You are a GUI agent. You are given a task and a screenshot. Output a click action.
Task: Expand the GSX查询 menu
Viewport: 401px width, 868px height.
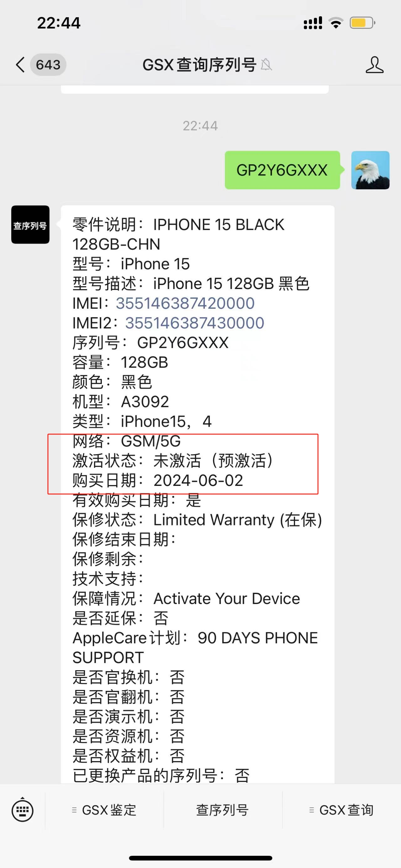coord(341,810)
